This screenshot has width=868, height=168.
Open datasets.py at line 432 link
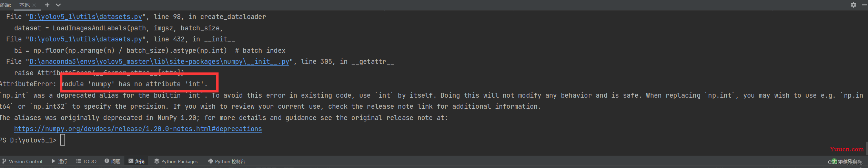coord(86,39)
